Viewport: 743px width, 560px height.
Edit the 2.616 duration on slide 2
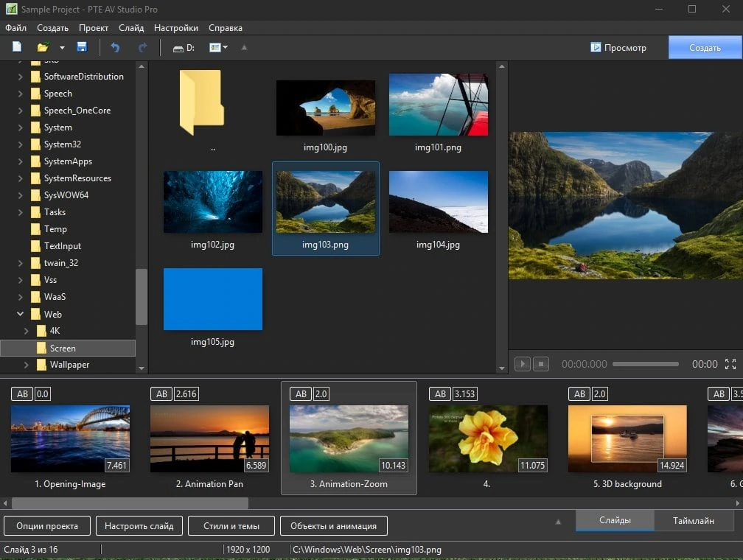(186, 393)
